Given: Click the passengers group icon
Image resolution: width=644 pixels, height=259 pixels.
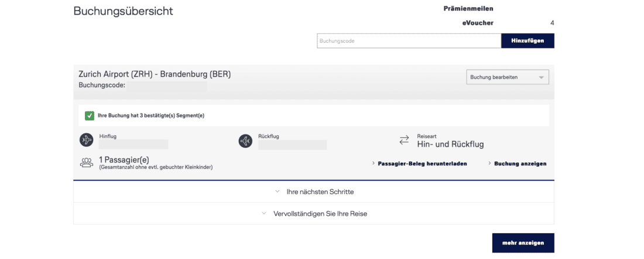Looking at the screenshot, I should tap(87, 163).
